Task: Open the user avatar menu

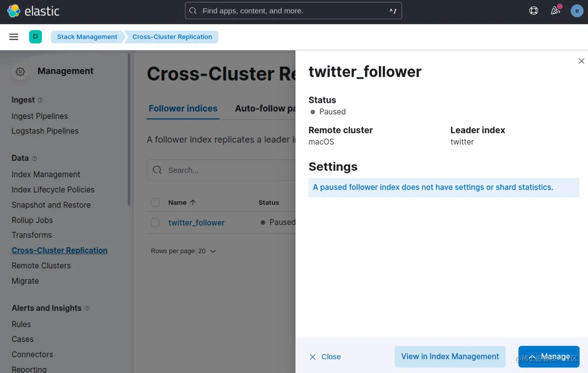Action: (577, 11)
